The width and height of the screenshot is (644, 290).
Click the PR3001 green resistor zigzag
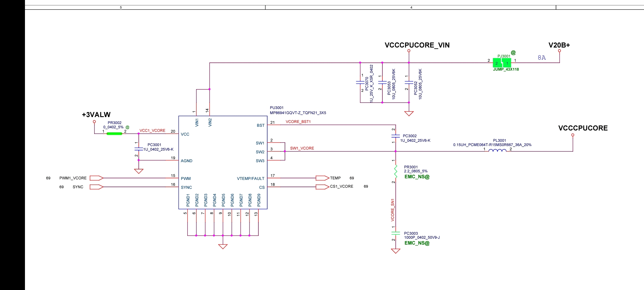(x=396, y=171)
